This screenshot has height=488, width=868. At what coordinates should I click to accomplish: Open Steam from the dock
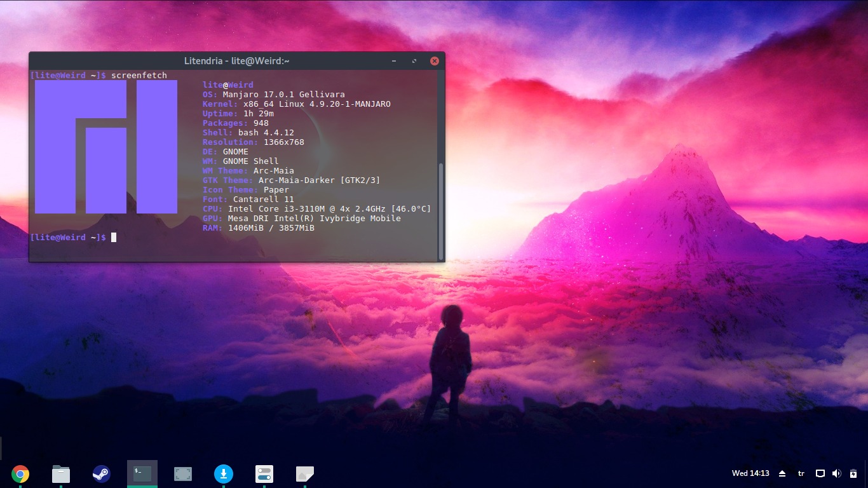pos(102,474)
